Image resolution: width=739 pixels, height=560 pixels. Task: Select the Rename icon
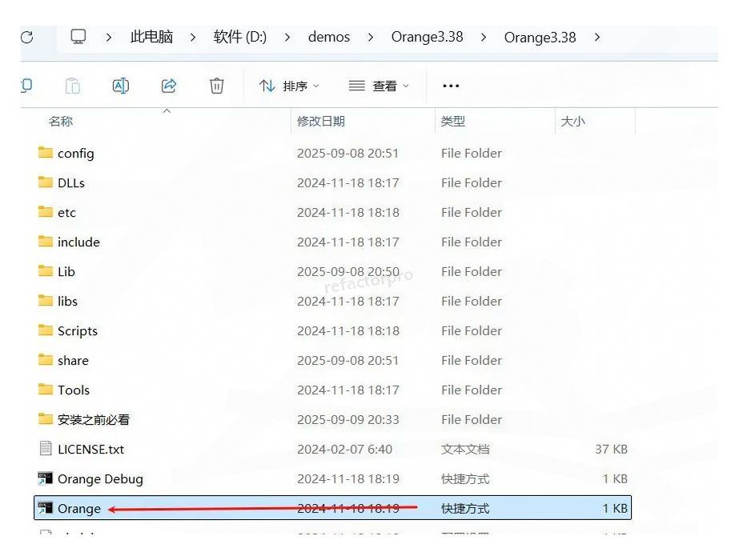tap(121, 86)
